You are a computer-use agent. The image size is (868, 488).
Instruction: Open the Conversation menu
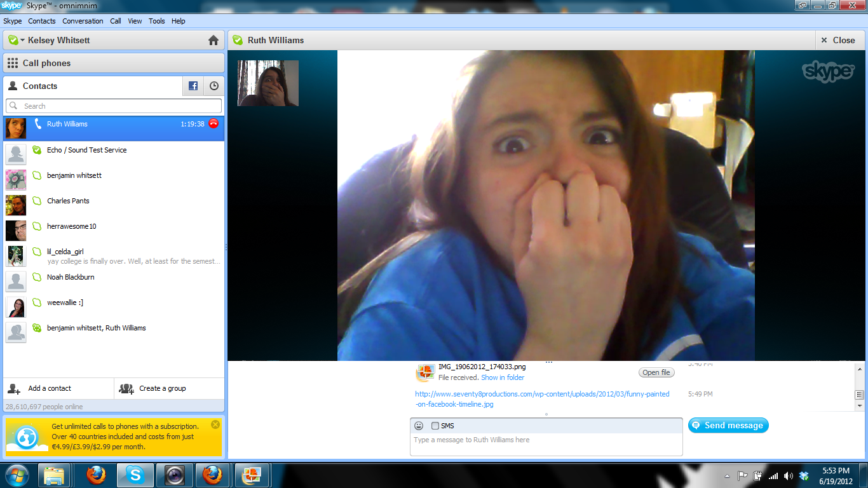point(83,21)
